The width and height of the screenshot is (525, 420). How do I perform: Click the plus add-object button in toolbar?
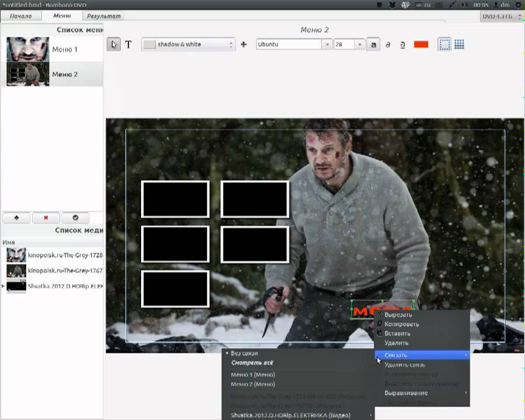243,44
